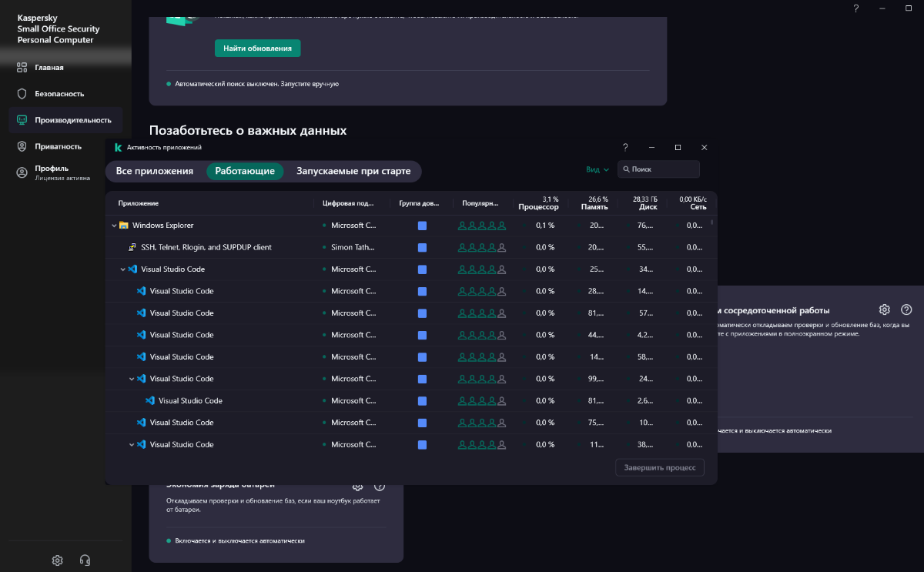Click help icon in Активность приложений window
The image size is (924, 572).
[x=625, y=147]
